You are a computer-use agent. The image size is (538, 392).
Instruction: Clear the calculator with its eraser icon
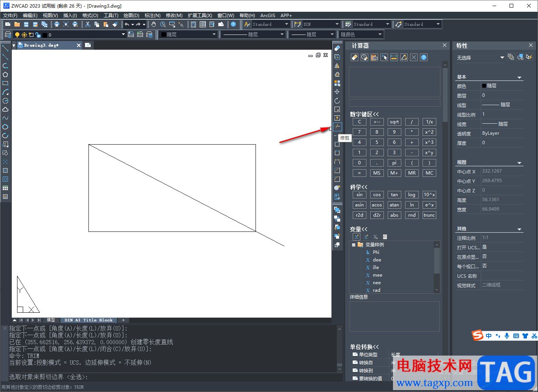[x=355, y=57]
